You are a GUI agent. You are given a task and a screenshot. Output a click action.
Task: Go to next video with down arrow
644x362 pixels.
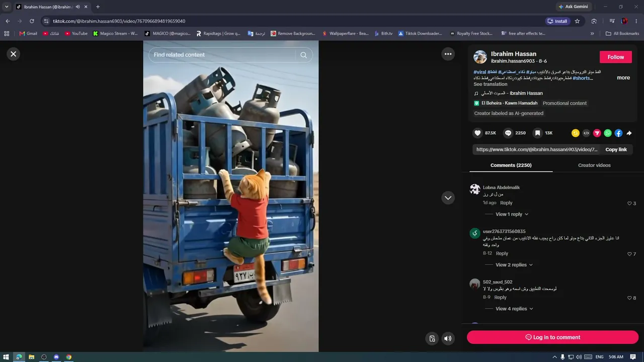click(448, 198)
